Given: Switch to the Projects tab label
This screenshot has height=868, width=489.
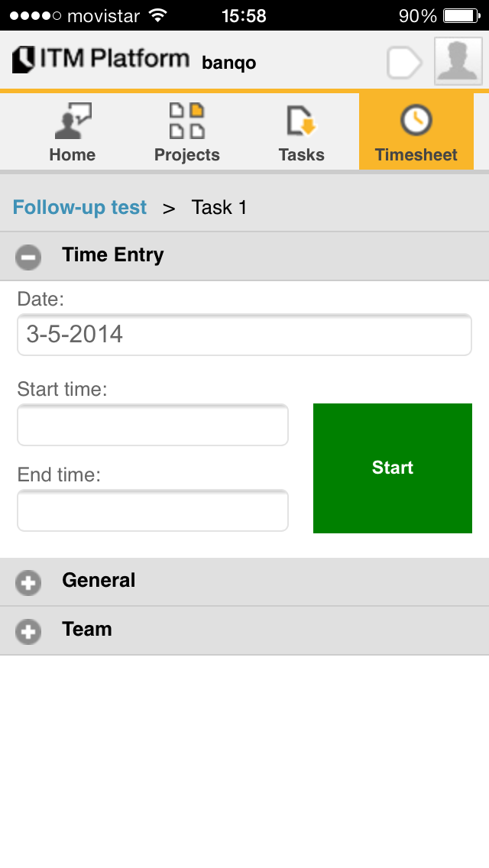Looking at the screenshot, I should point(186,155).
